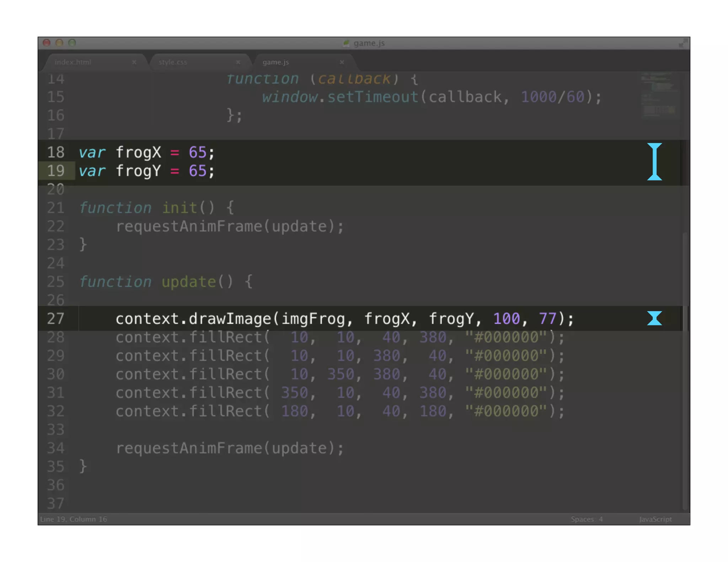Close the game.js tab

[x=342, y=62]
